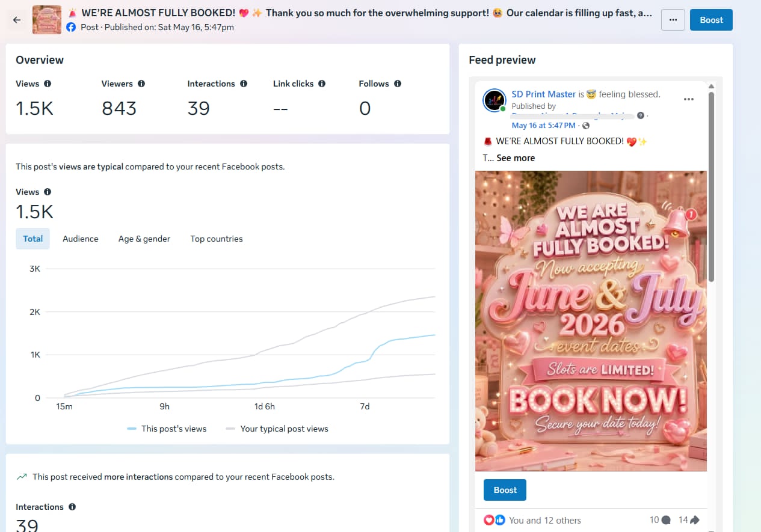Screen dimensions: 761x532
Task: Switch to the Audience tab
Action: pyautogui.click(x=81, y=239)
